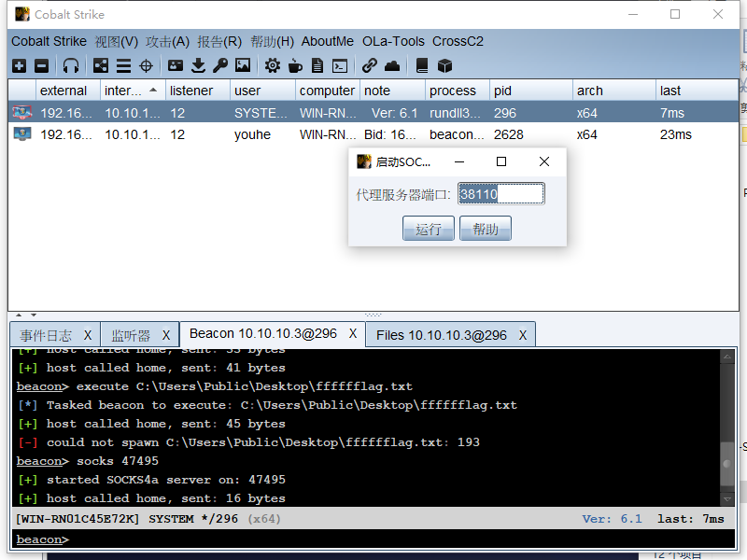747x560 pixels.
Task: Switch to the 监听器 tab
Action: tap(131, 335)
